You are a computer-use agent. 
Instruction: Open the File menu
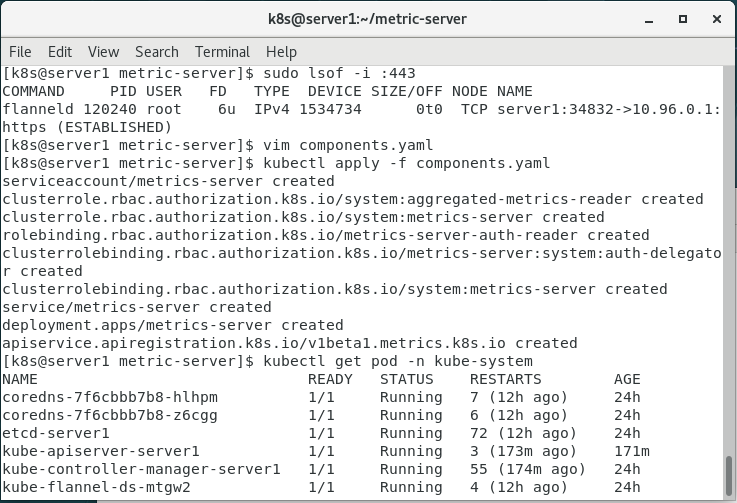point(19,52)
